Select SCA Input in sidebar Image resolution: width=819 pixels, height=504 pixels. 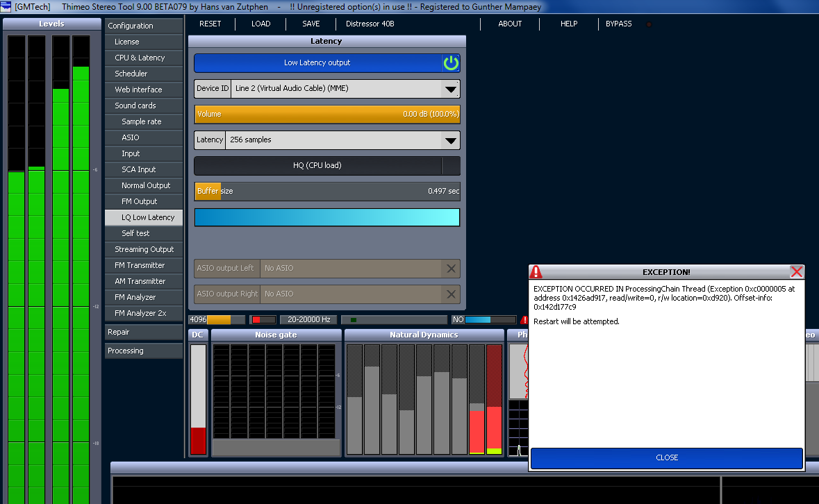pyautogui.click(x=144, y=169)
